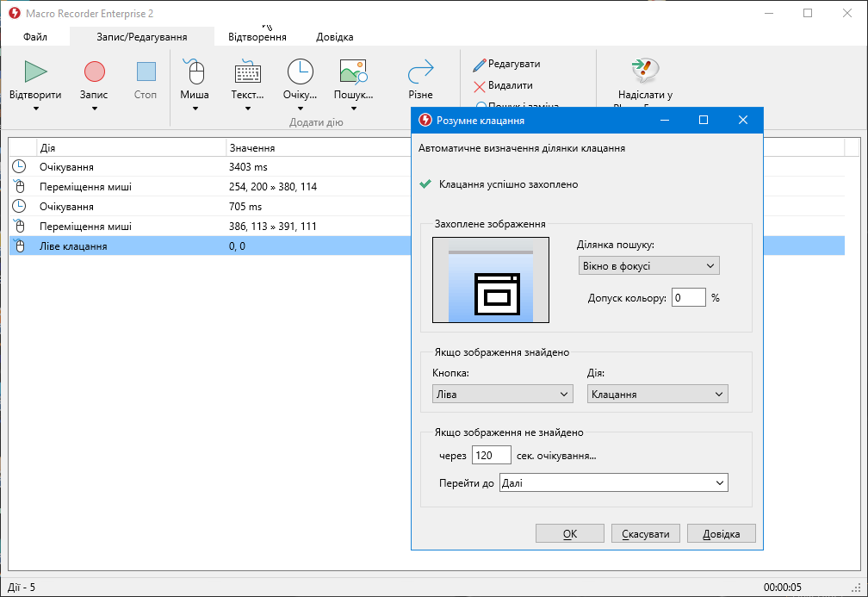Click the Автоматичне визначення ділянки клацання text
868x597 pixels.
522,148
